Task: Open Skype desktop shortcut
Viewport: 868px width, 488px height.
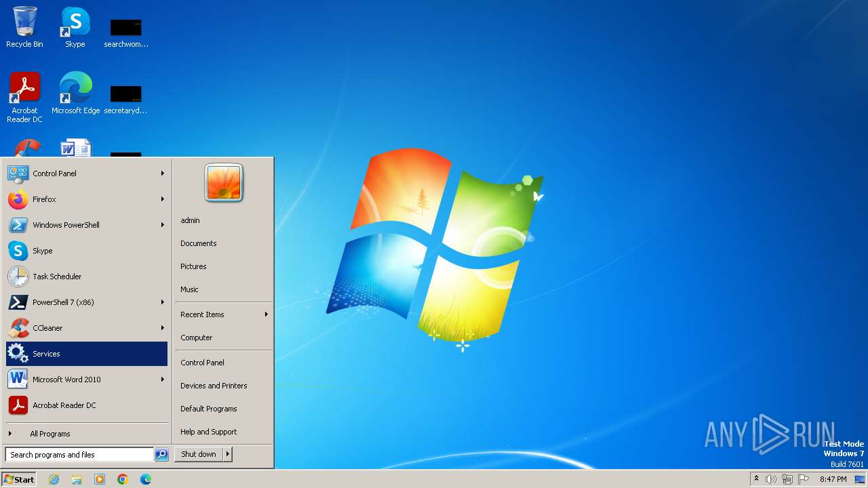Action: pos(75,27)
